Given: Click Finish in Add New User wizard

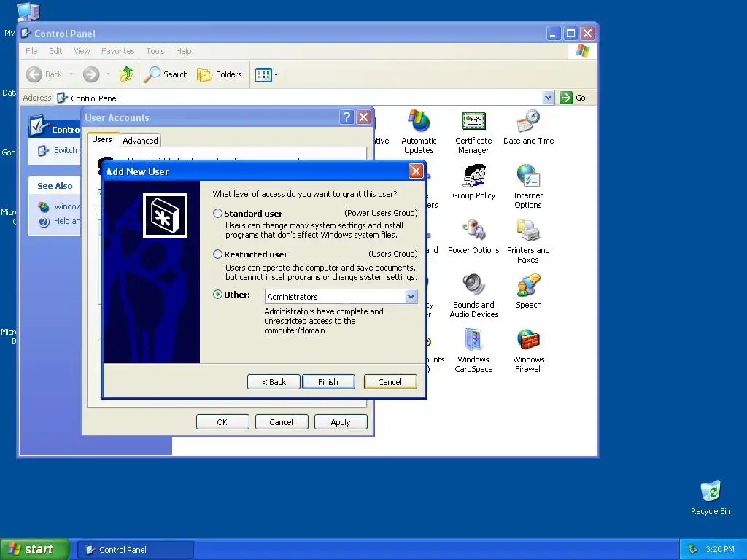Looking at the screenshot, I should coord(328,382).
